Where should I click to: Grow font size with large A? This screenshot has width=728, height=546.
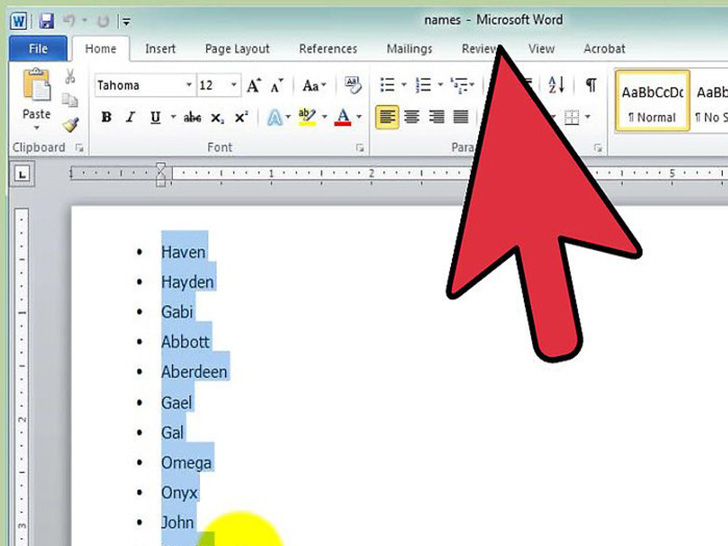254,85
